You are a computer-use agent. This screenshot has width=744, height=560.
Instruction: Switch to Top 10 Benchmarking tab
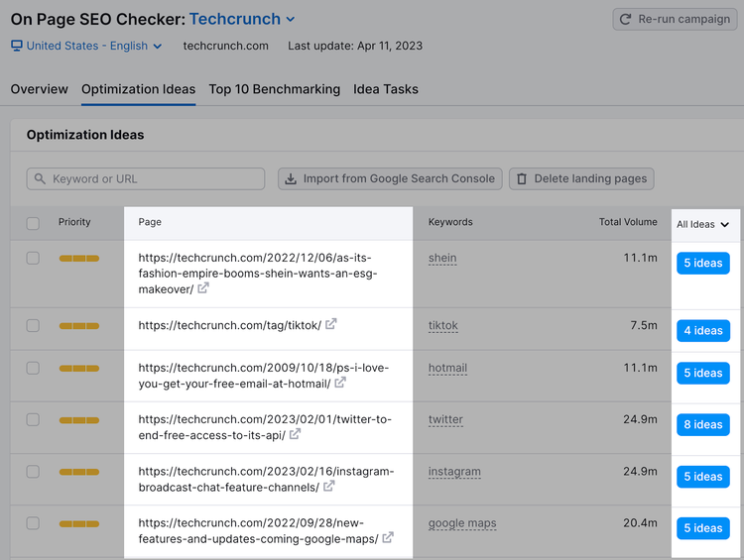[274, 89]
